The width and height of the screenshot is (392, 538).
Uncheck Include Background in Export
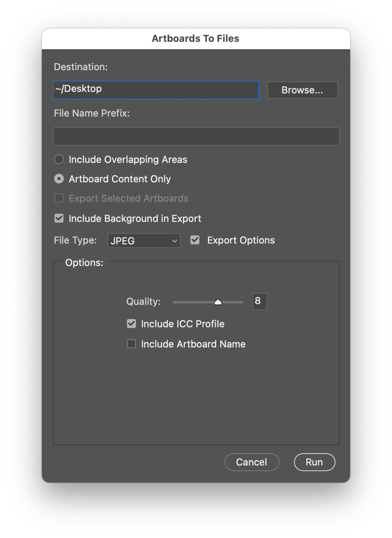tap(59, 218)
